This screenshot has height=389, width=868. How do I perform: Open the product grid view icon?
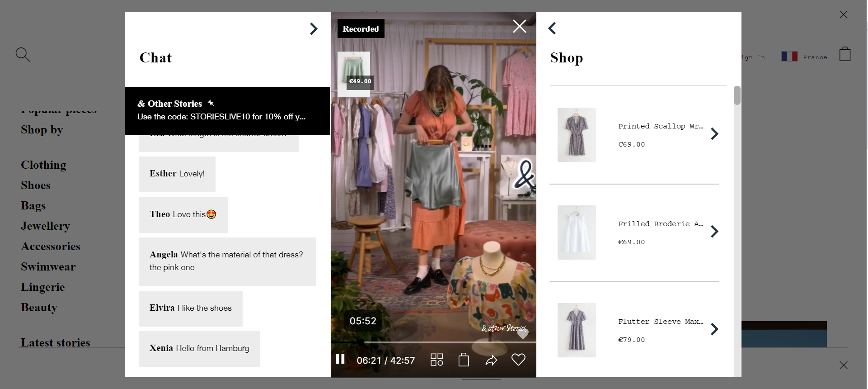coord(437,360)
